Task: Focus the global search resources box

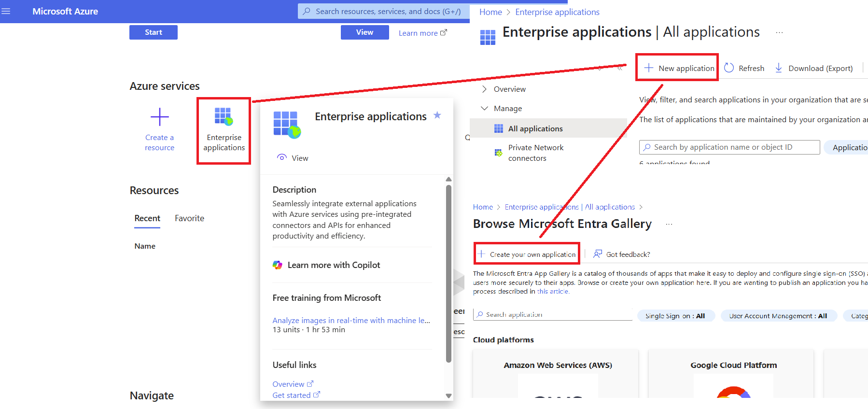Action: (x=384, y=11)
